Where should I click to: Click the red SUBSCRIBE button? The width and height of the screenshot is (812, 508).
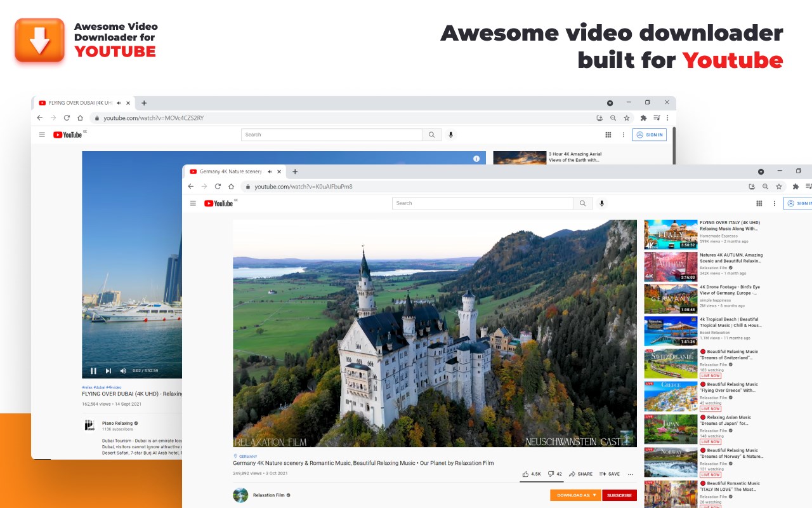[x=619, y=495]
